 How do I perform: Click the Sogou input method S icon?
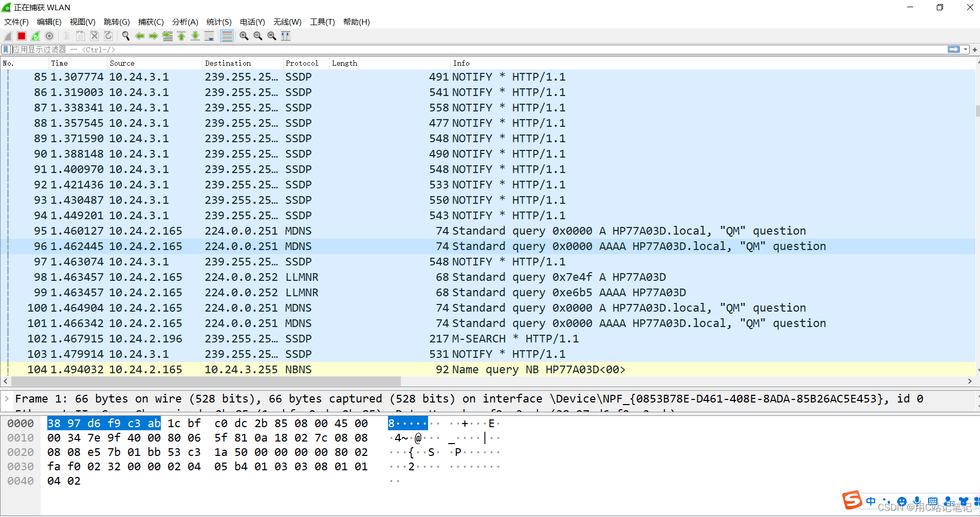852,500
